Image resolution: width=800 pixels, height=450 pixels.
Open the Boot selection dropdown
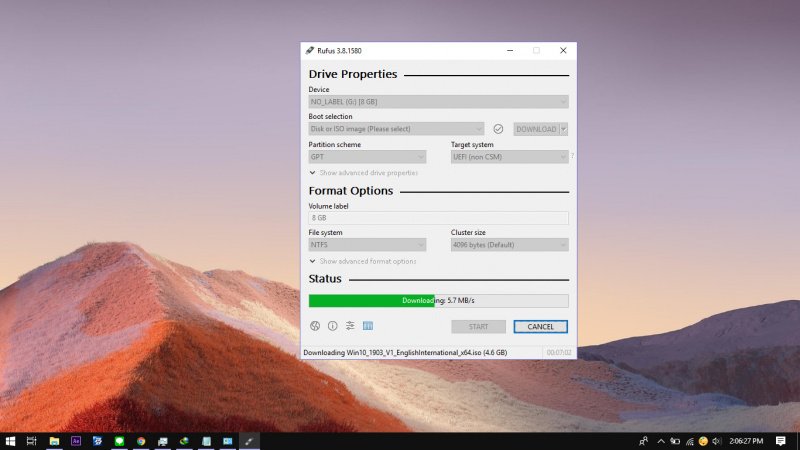point(396,129)
